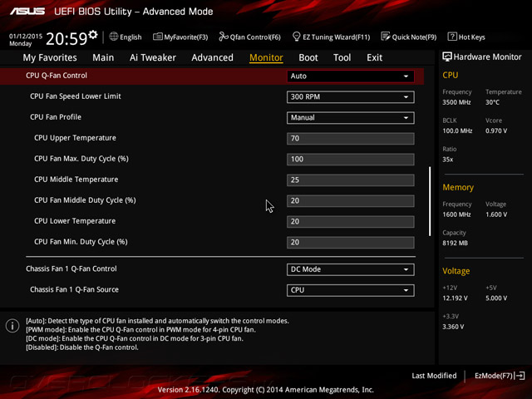Viewport: 532px width, 399px height.
Task: Click the settings list vertical scrollbar
Action: click(430, 201)
